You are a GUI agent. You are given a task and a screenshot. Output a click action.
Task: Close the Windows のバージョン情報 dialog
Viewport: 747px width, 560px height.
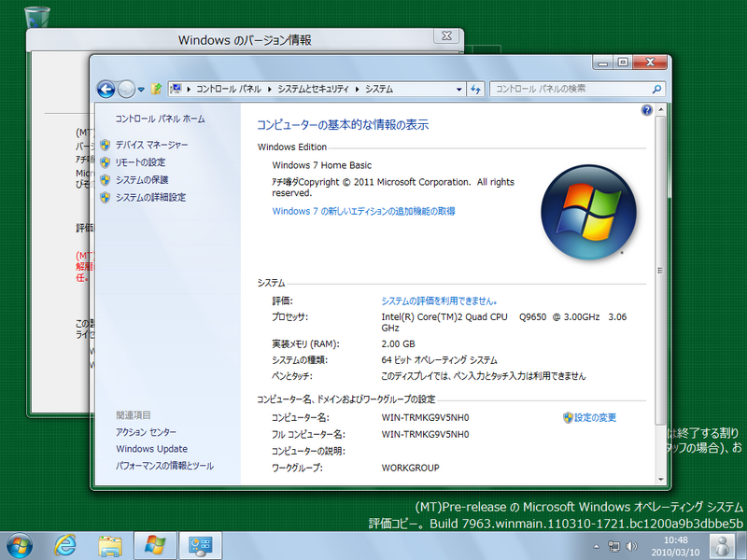click(x=446, y=35)
